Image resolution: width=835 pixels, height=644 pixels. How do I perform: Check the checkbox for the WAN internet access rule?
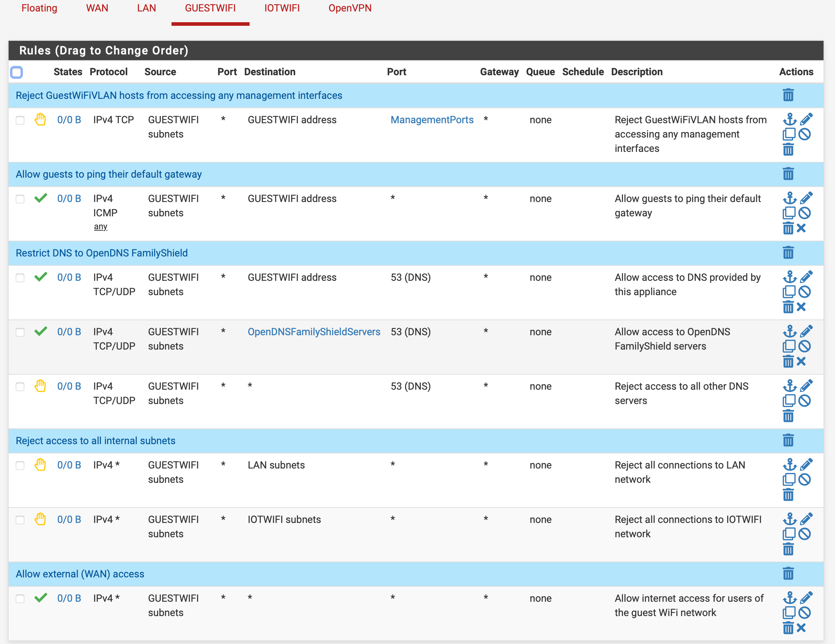tap(20, 599)
